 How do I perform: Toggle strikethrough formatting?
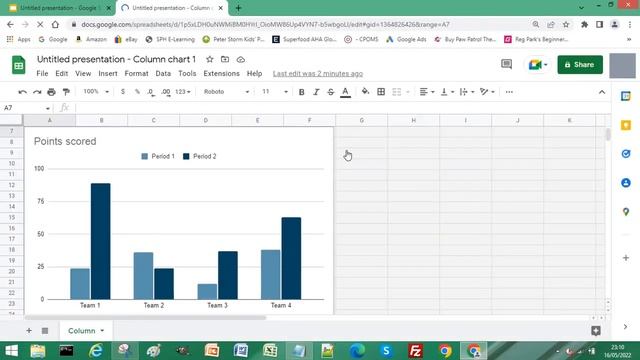point(331,92)
